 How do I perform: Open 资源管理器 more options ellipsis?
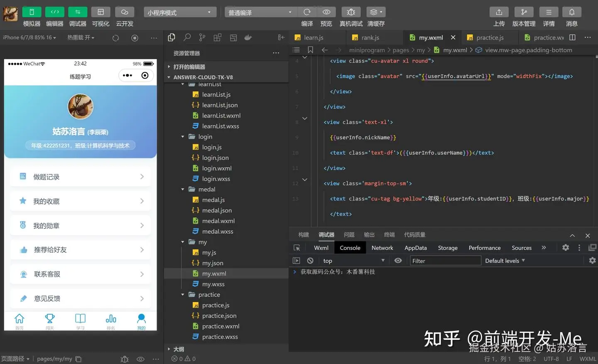(276, 53)
